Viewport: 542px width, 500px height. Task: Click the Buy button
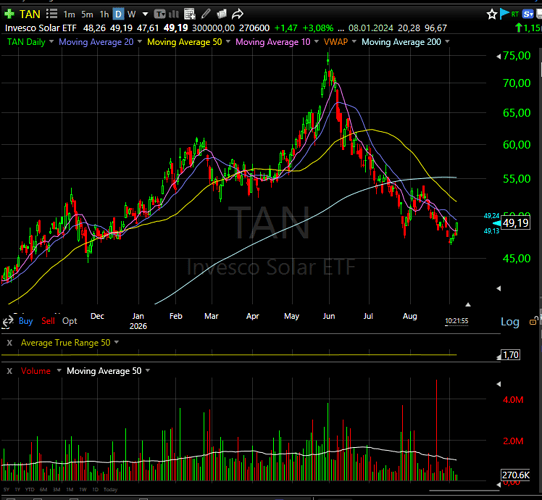(x=26, y=321)
